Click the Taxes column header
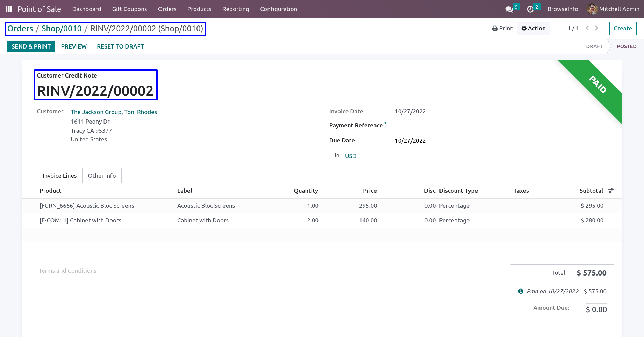 coord(521,191)
